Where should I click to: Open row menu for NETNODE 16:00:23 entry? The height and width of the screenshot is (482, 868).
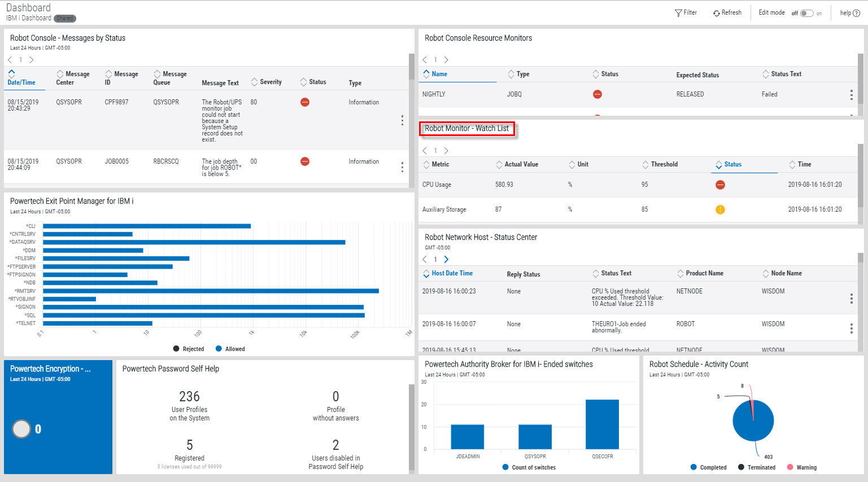tap(852, 299)
